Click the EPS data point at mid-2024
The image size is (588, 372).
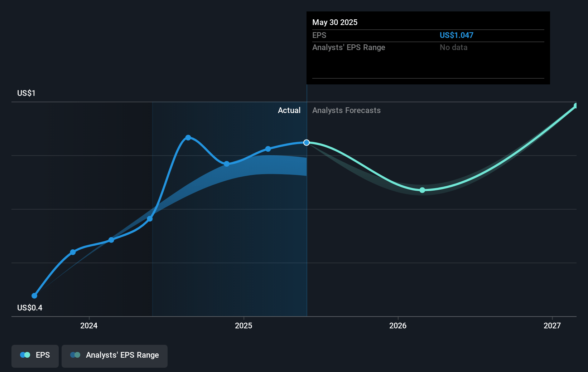click(x=150, y=219)
